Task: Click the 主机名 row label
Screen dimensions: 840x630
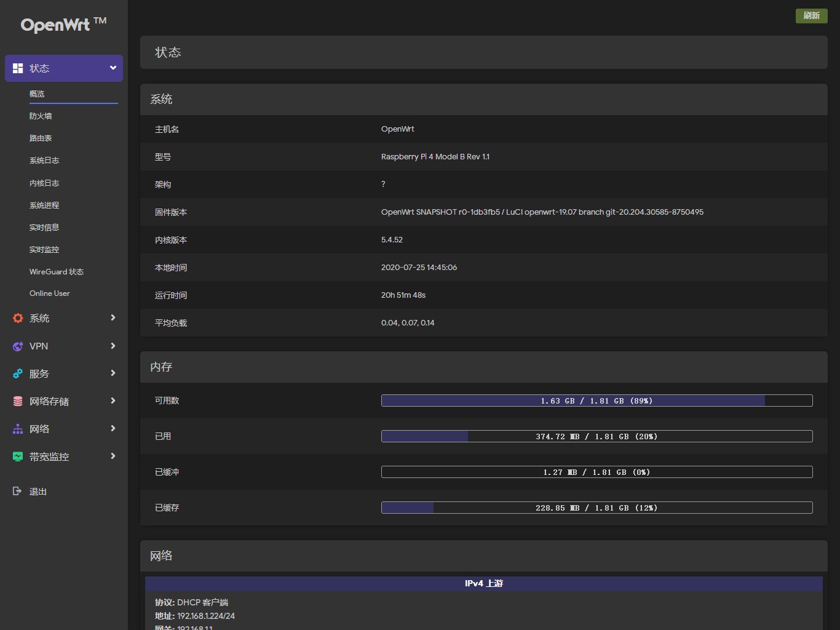Action: tap(167, 129)
